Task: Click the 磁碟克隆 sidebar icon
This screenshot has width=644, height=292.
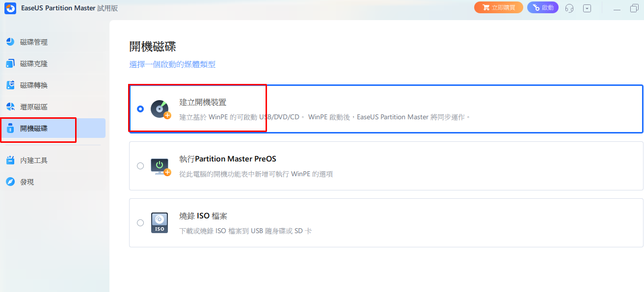Action: [x=10, y=64]
